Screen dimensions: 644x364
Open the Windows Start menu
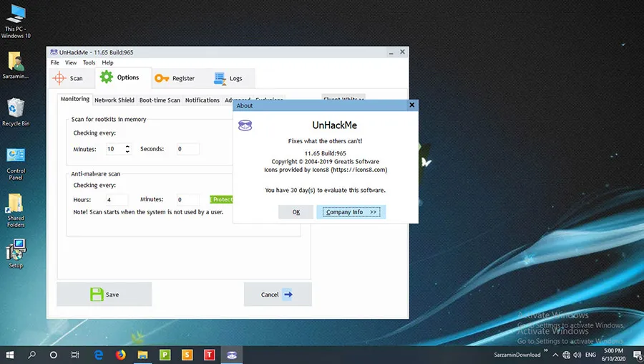coord(10,355)
